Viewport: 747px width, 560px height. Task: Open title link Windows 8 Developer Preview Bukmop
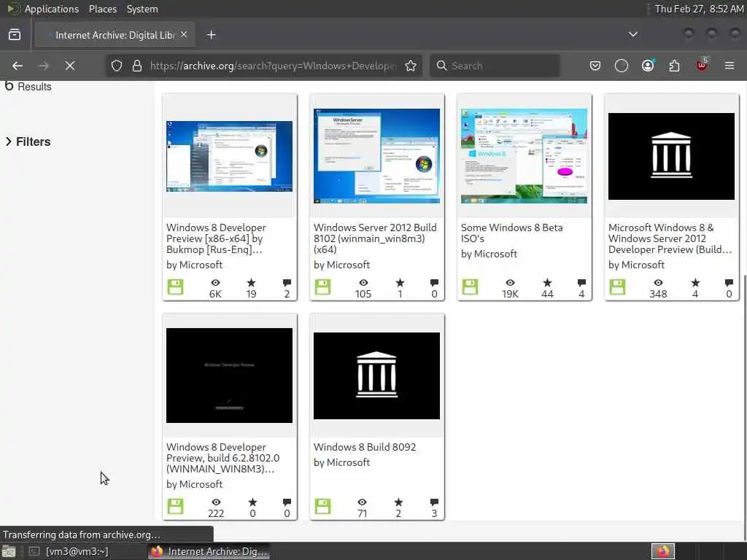[x=216, y=238]
